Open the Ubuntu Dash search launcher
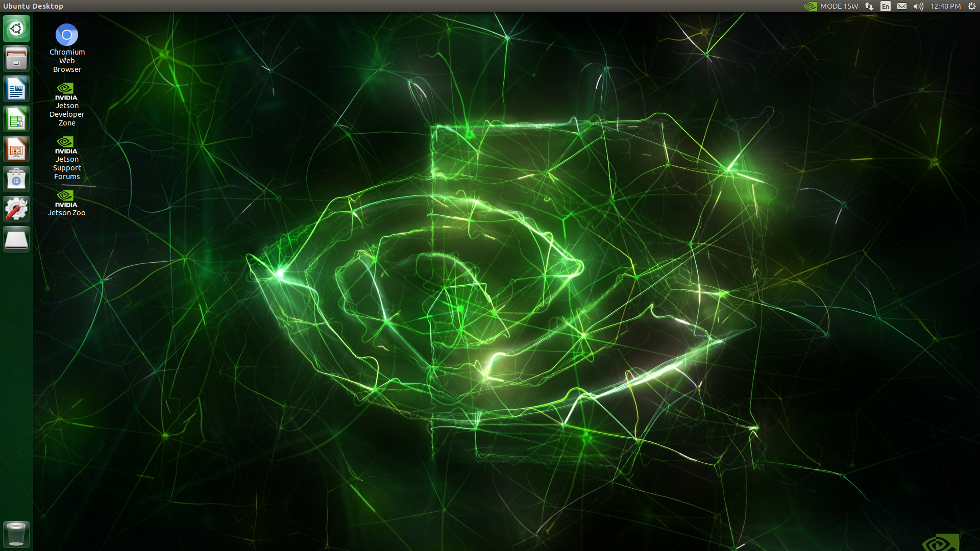 (x=16, y=29)
